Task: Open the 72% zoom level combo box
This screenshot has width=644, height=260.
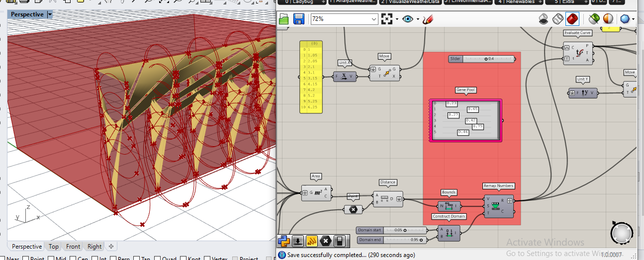Action: (x=344, y=19)
